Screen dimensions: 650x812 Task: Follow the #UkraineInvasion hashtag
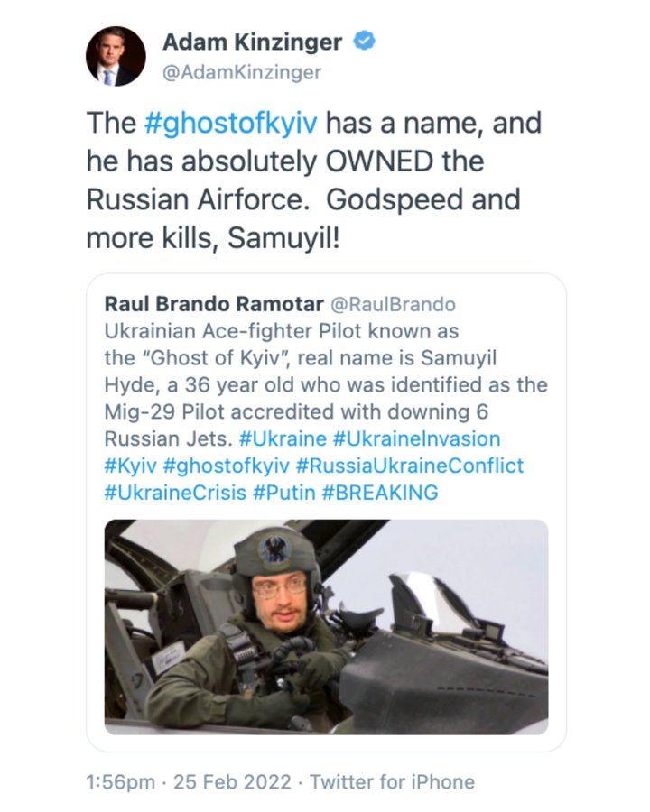(417, 438)
